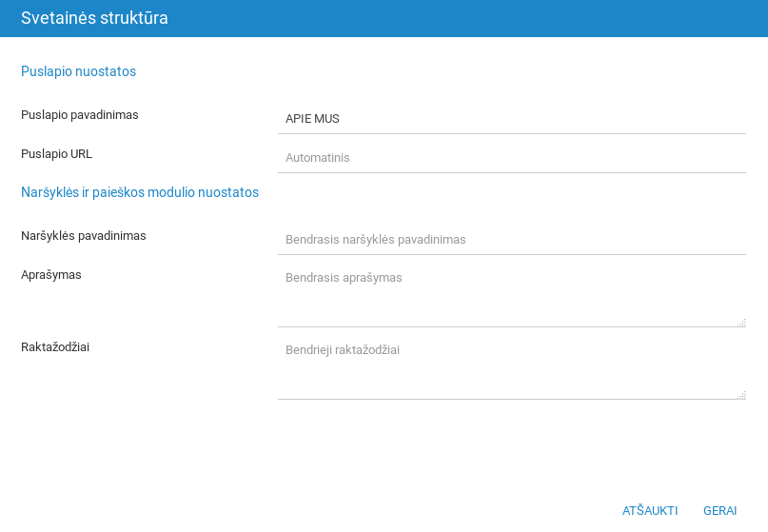Focus the Aprašymas text area
Screen dimensions: 768x532
tap(511, 297)
